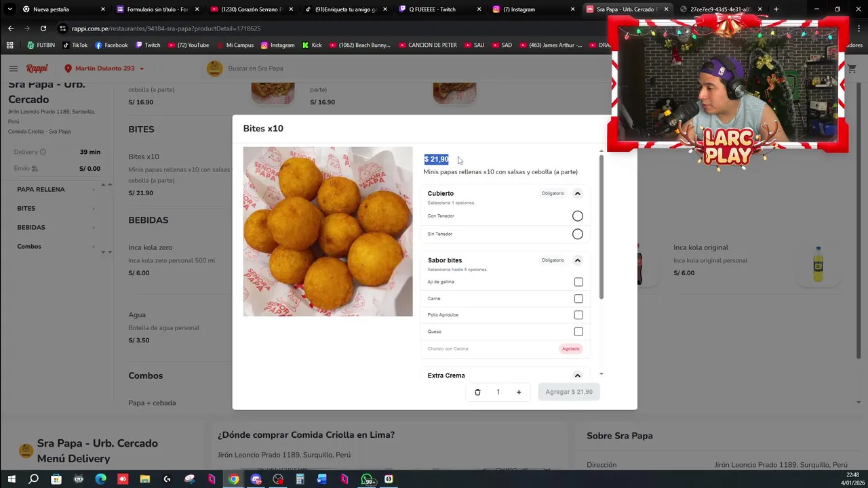Expand BEBIDAS category in sidebar
The height and width of the screenshot is (488, 868).
click(56, 227)
